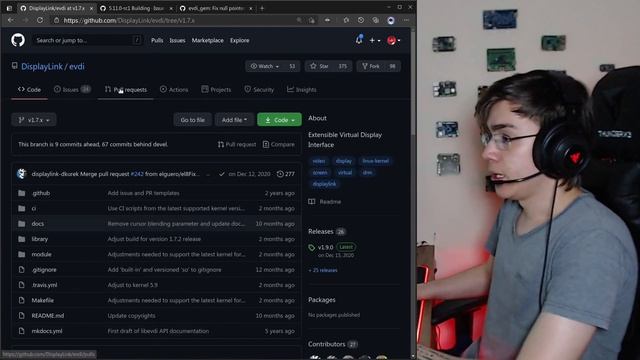Open the module folder
Viewport: 640px width, 360px height.
coord(41,254)
